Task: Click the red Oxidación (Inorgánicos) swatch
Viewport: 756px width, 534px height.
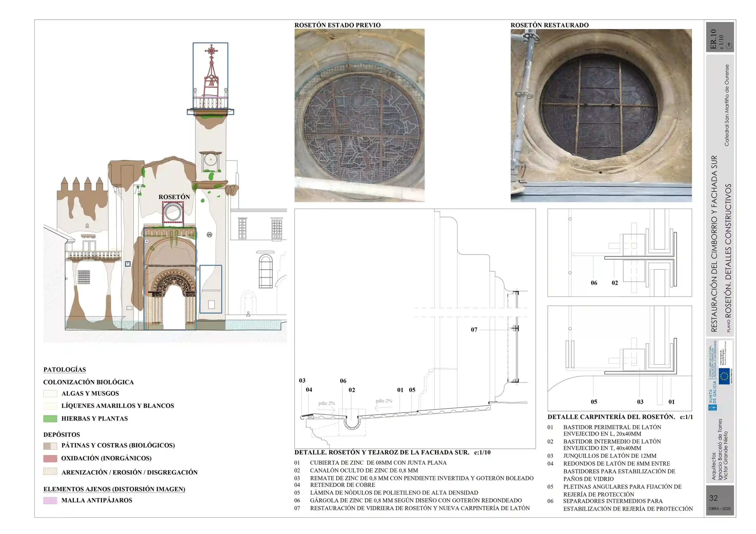Action: pyautogui.click(x=50, y=458)
